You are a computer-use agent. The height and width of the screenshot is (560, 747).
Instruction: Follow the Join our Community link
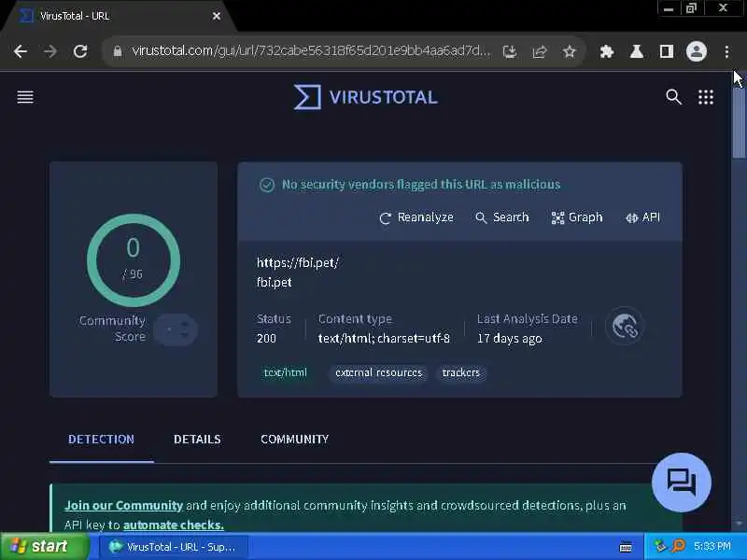(x=123, y=505)
